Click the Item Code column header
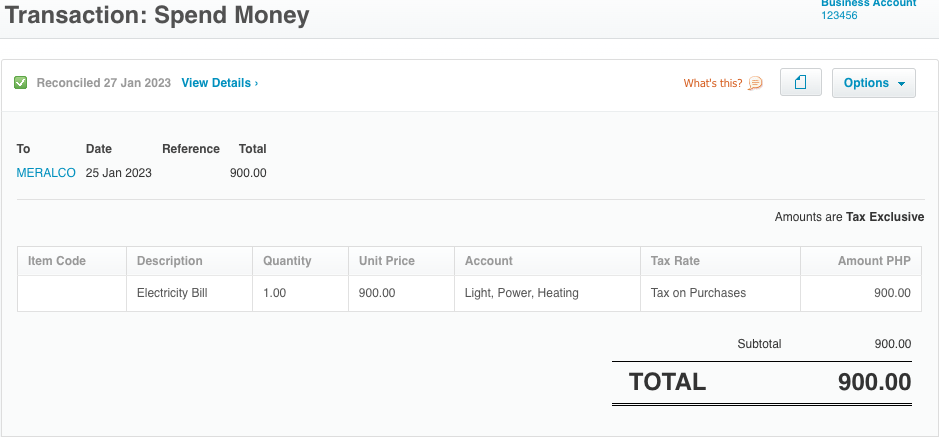Viewport: 939px width, 437px height. tap(57, 261)
